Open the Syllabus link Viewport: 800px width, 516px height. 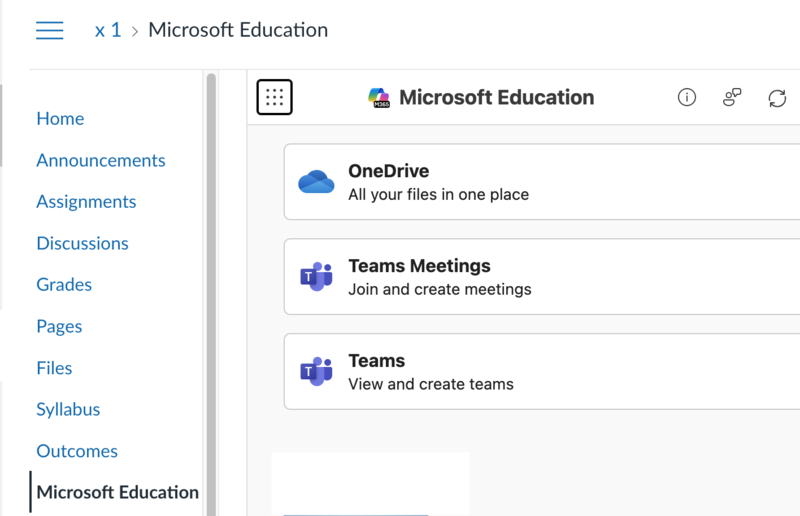coord(68,409)
